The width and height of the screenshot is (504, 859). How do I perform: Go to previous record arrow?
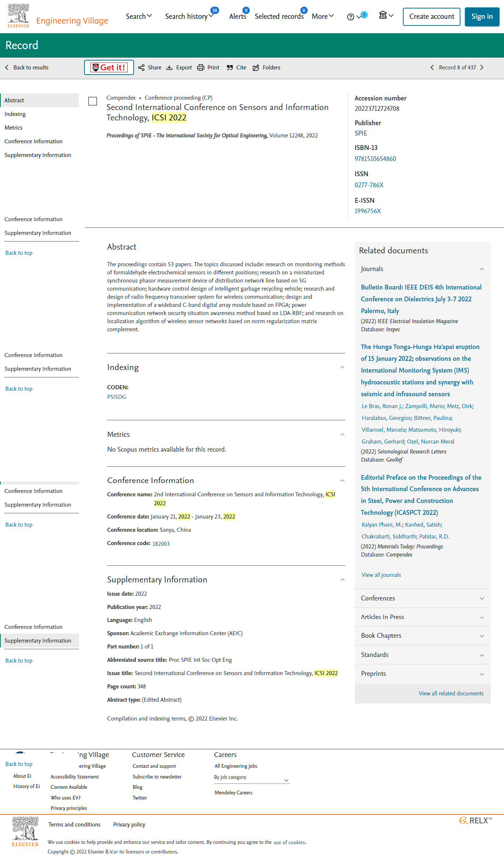coord(432,68)
